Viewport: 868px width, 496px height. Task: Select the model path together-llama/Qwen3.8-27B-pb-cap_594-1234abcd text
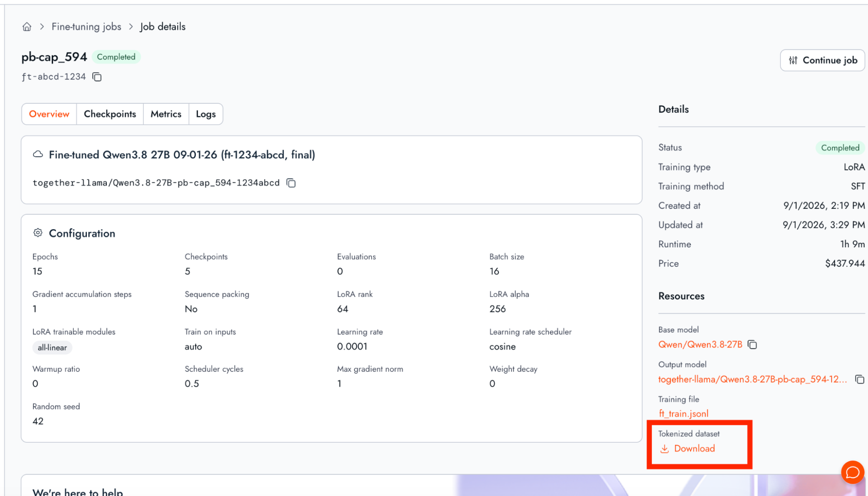(x=156, y=183)
